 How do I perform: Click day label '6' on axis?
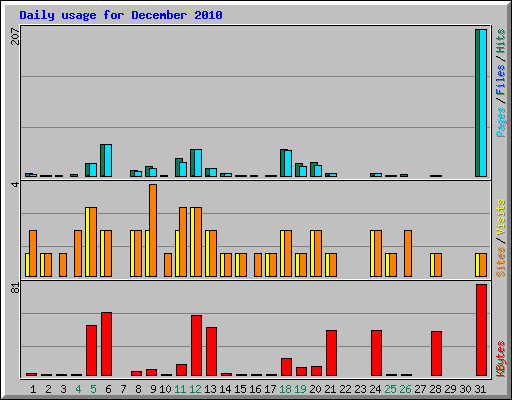pyautogui.click(x=108, y=389)
